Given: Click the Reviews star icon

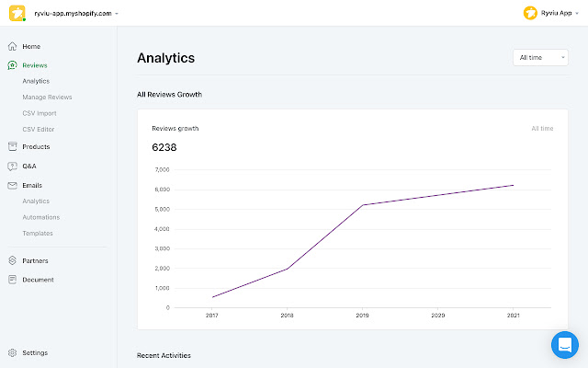Looking at the screenshot, I should coord(12,65).
